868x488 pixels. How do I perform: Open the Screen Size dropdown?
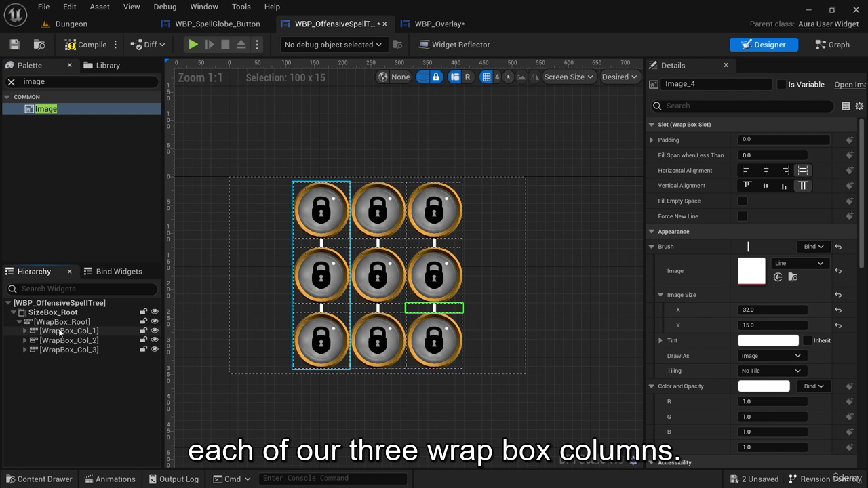(x=568, y=77)
